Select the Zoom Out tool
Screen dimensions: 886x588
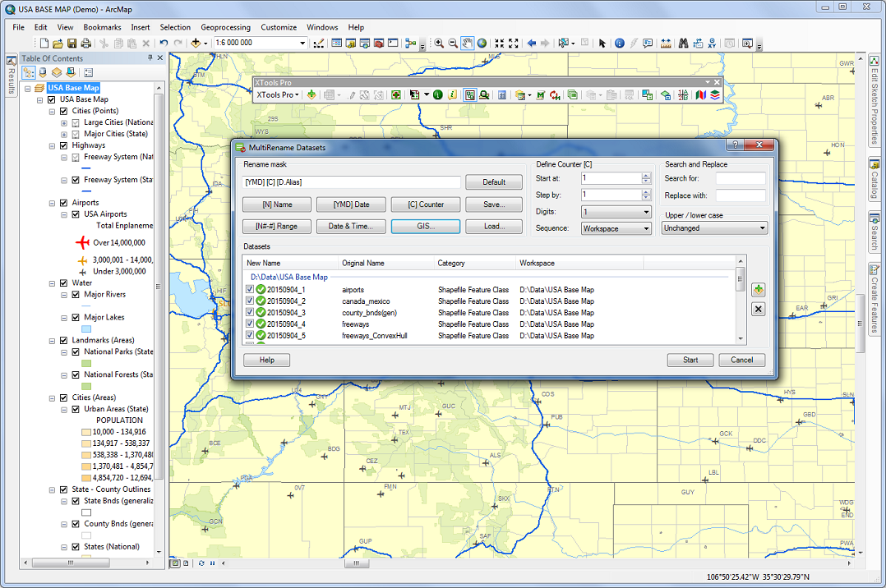point(453,43)
